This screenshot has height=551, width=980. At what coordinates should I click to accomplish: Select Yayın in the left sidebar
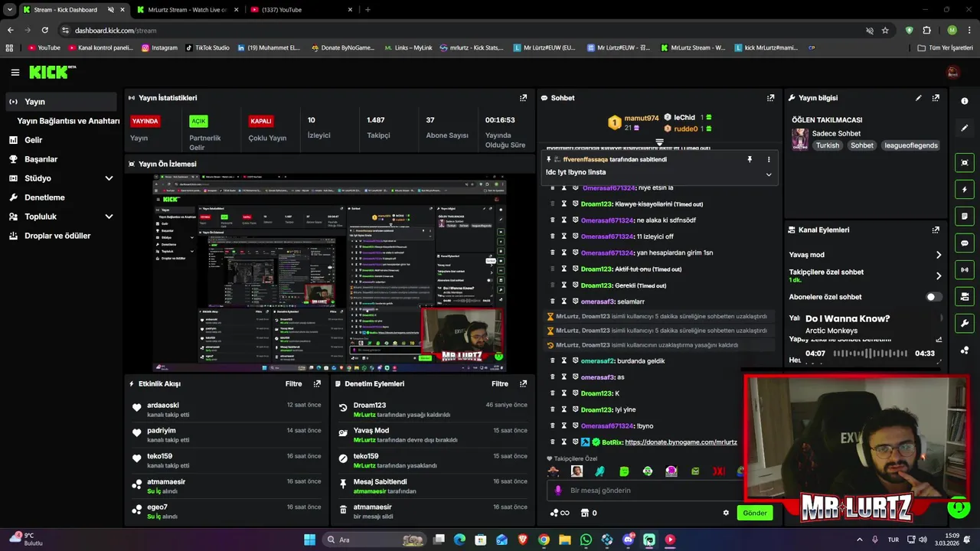click(x=62, y=102)
